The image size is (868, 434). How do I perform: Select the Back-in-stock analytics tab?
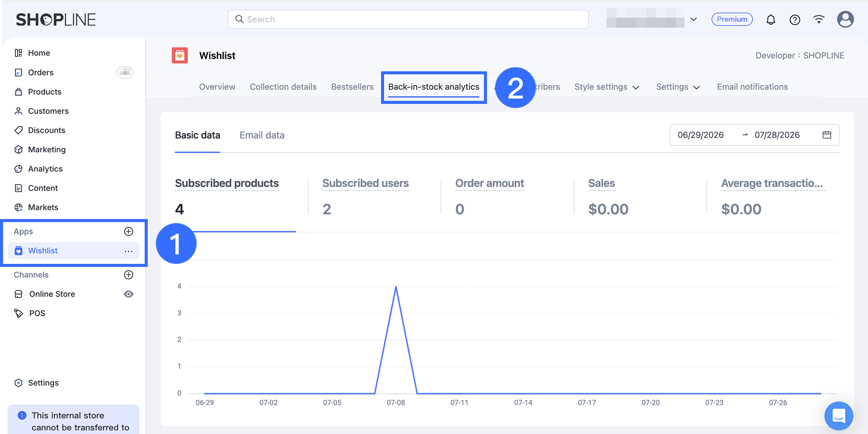434,87
